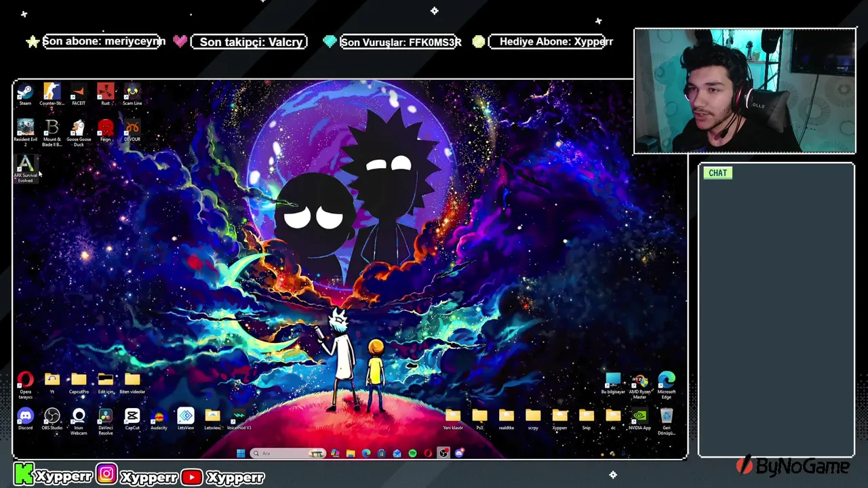Click the Letsview folder icon
This screenshot has height=488, width=868.
click(212, 420)
